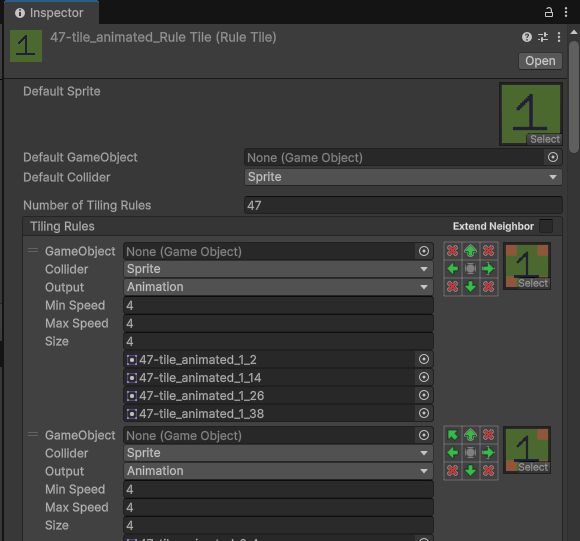580x541 pixels.
Task: Open second rule's GameObject object picker
Action: pyautogui.click(x=424, y=435)
